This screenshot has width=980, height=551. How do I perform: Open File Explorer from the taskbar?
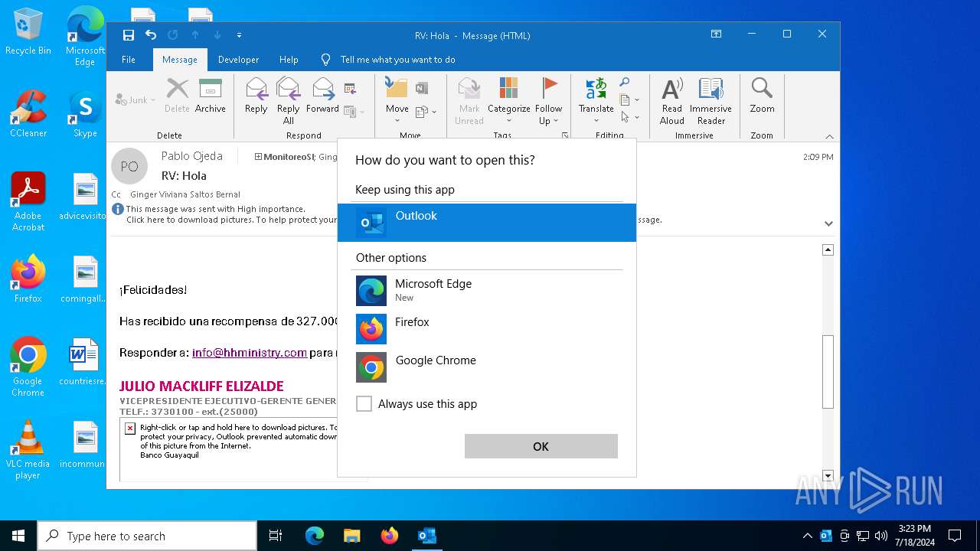351,536
